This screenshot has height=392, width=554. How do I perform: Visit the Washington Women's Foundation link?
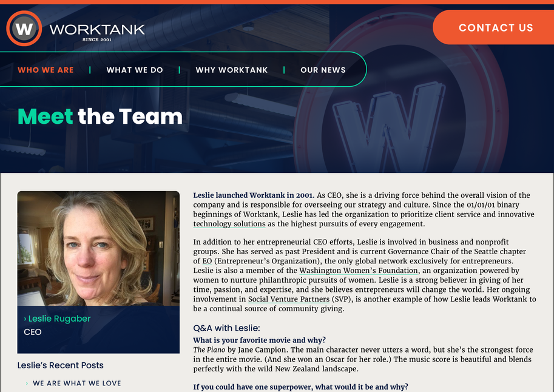359,271
